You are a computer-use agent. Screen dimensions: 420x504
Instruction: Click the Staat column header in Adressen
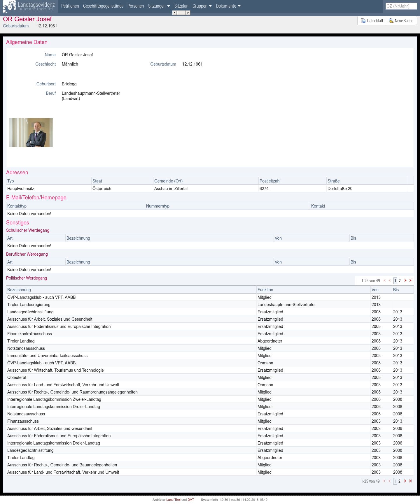[122, 181]
